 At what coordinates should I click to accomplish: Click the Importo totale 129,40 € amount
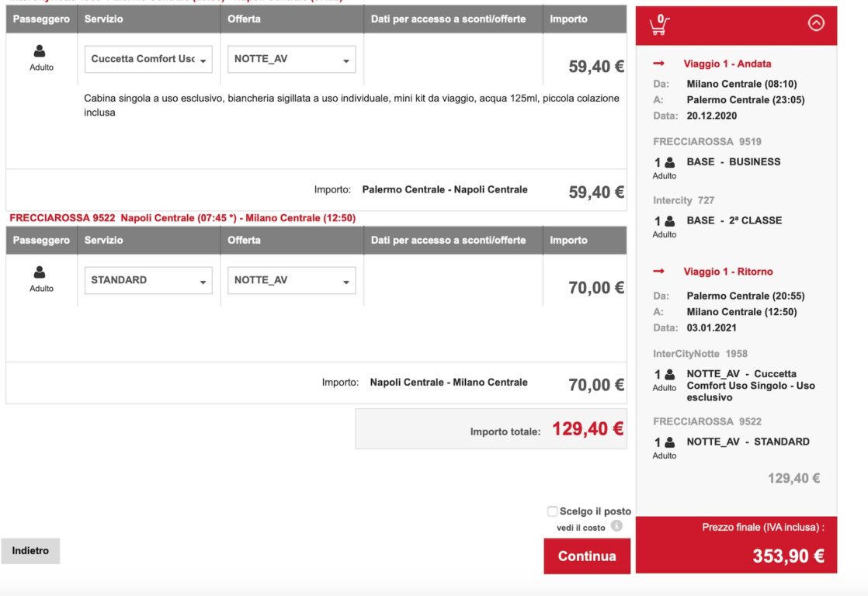588,429
